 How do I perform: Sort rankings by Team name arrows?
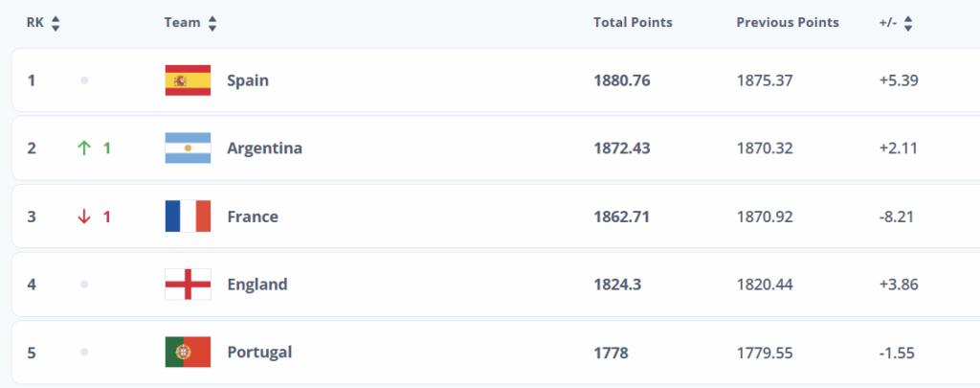212,23
